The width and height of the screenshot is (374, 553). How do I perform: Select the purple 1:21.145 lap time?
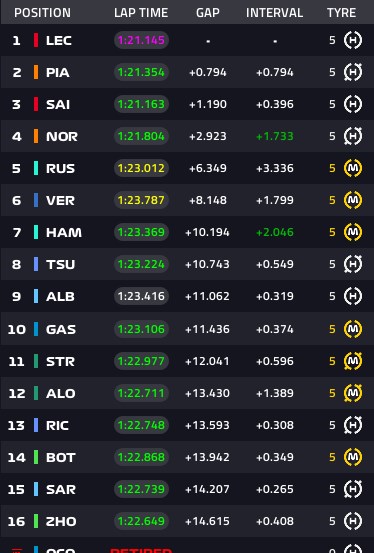point(141,40)
